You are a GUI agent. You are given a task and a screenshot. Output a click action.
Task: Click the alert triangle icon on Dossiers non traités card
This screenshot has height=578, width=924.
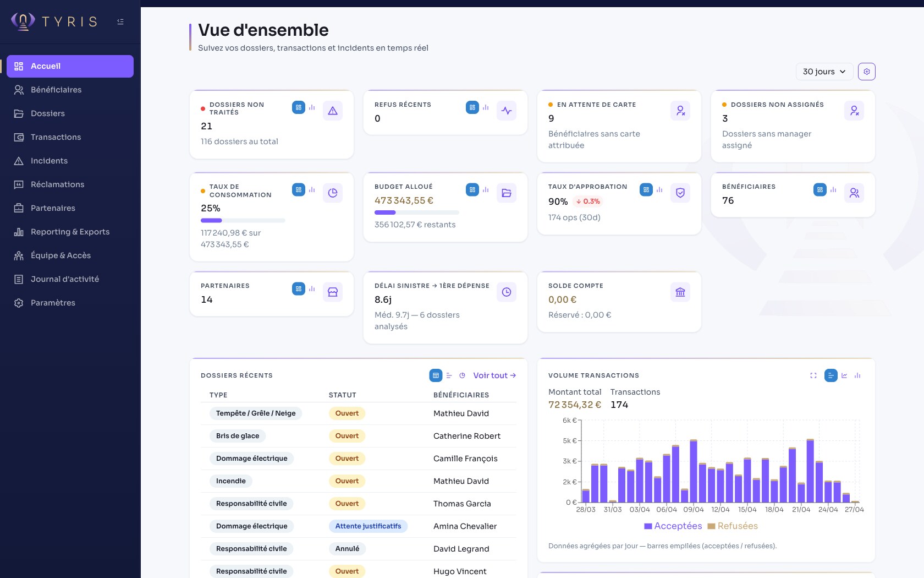333,111
